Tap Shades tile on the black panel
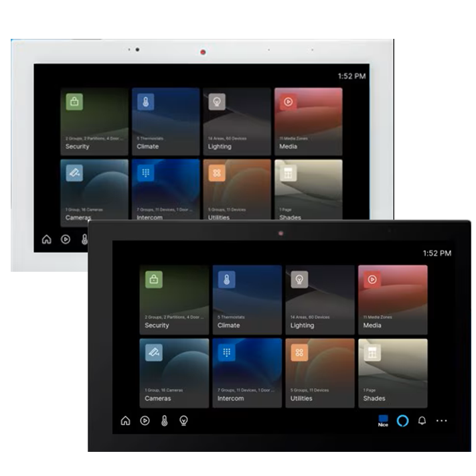 [x=392, y=373]
